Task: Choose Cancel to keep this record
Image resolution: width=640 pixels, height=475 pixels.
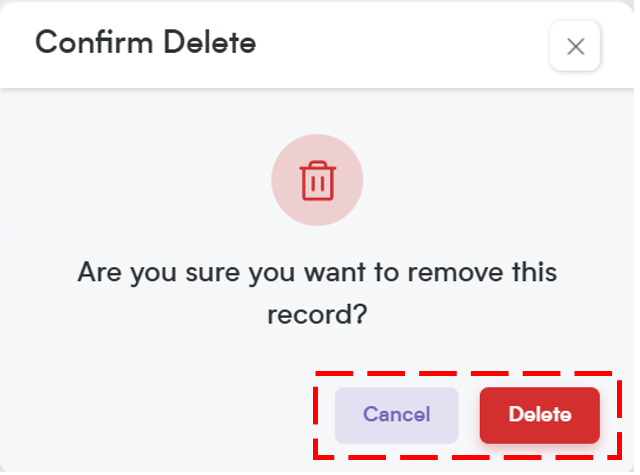Action: pos(396,415)
